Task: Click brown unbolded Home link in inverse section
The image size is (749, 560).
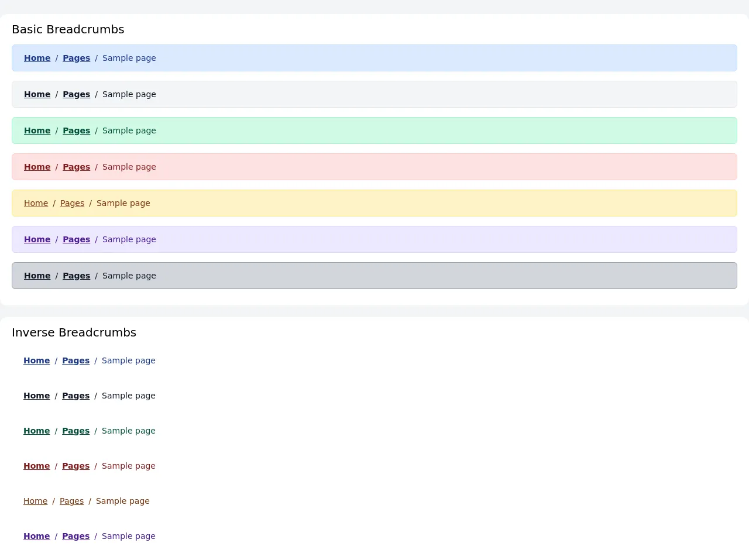Action: [x=35, y=501]
